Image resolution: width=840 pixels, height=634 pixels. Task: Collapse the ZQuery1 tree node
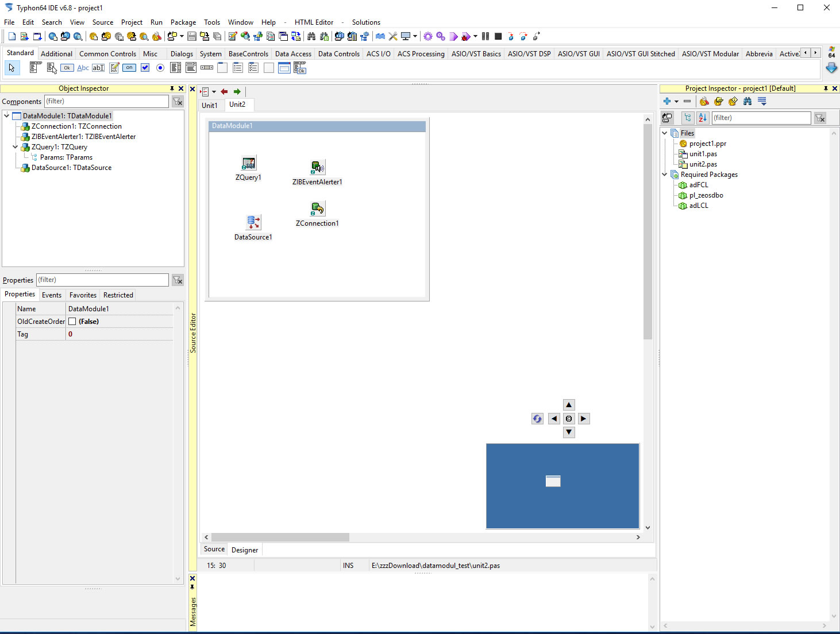(x=16, y=146)
